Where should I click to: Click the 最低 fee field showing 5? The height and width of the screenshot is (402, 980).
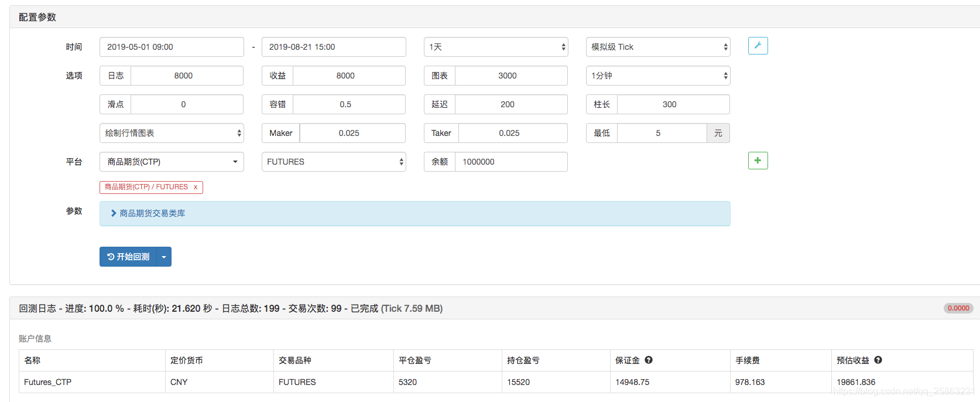tap(662, 133)
